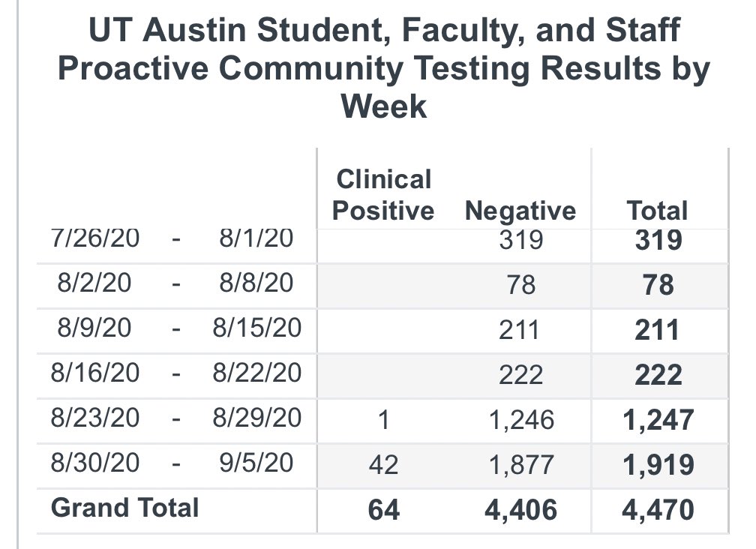This screenshot has height=549, width=756.
Task: Click the Grand Total row label
Action: (124, 508)
